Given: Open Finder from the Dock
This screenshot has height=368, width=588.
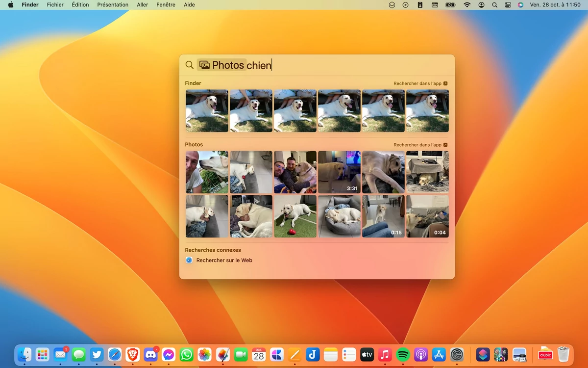Looking at the screenshot, I should pyautogui.click(x=24, y=354).
